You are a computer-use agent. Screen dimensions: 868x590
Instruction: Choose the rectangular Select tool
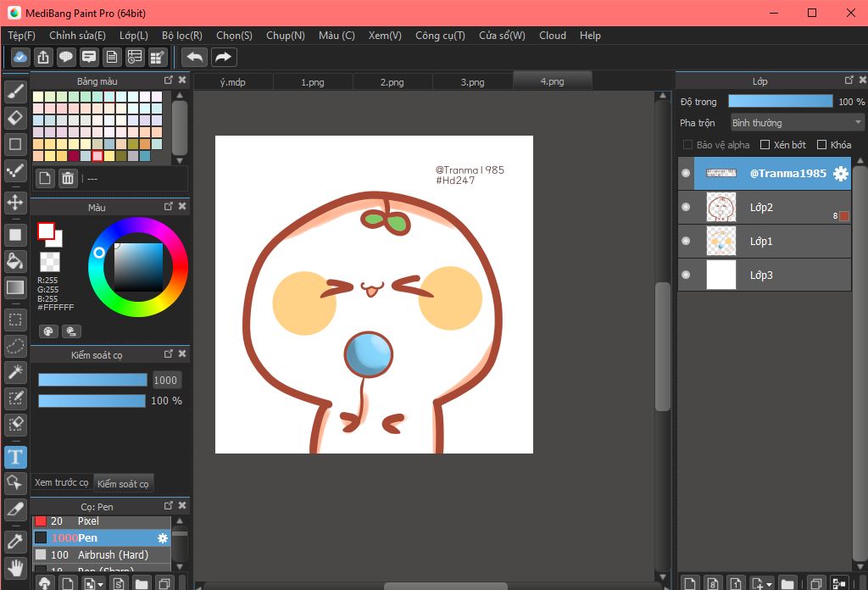(15, 320)
